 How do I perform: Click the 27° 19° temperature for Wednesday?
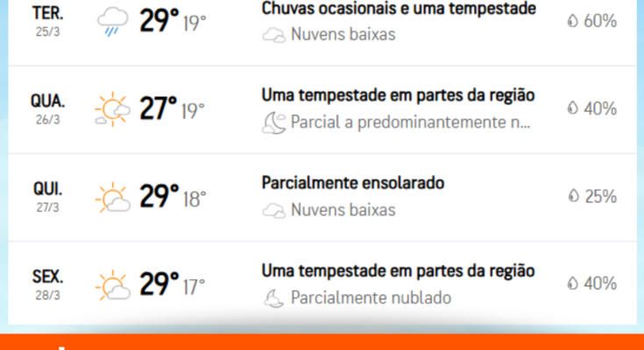point(172,108)
